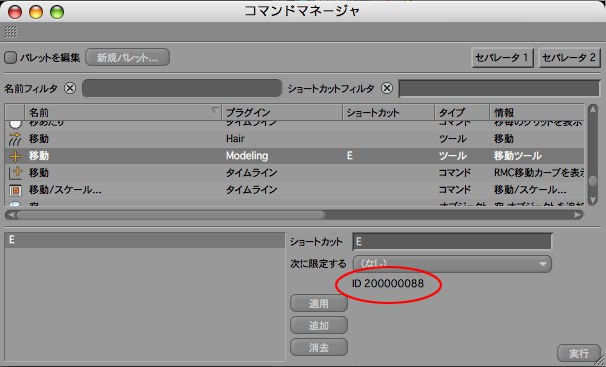Click the Hair 移動 tool icon
Screen dimensions: 606x367
tap(15, 139)
